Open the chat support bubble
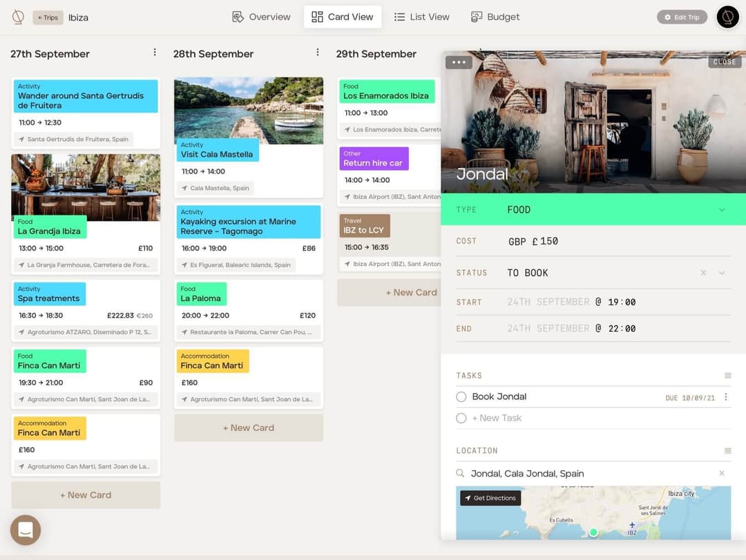746x560 pixels. [26, 530]
